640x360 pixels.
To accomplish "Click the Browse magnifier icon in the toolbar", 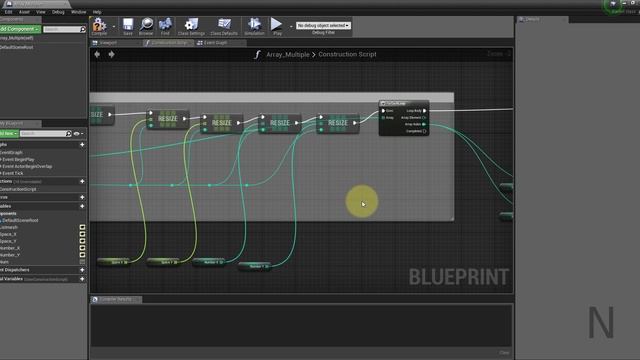I will point(146,24).
